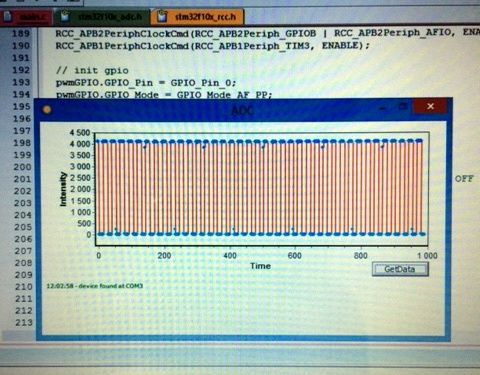Click the GetData button in ADC window

pos(400,269)
